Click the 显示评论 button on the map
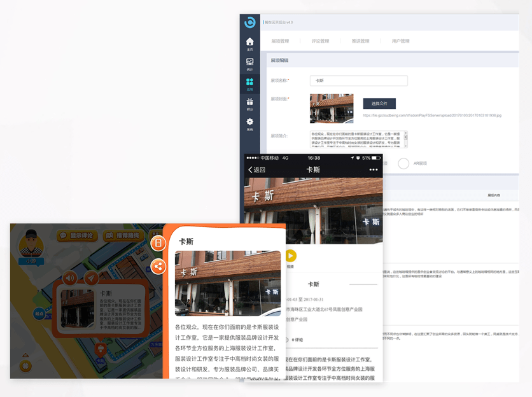 78,235
